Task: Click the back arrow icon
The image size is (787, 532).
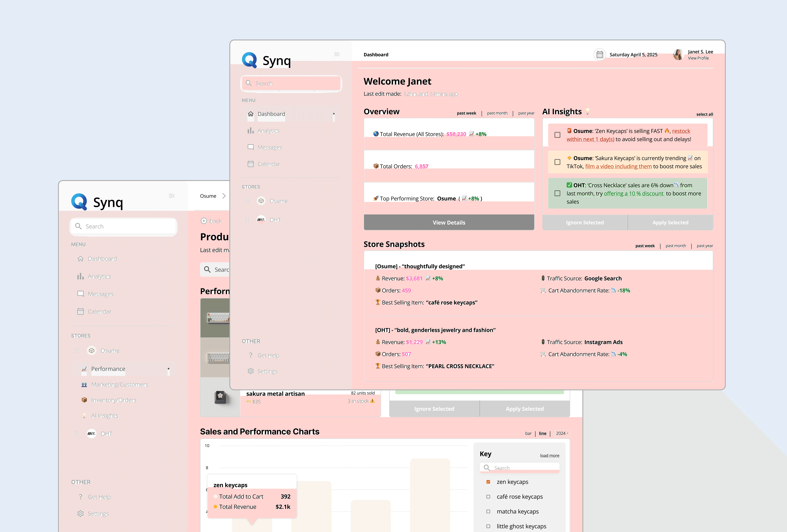Action: [x=204, y=221]
